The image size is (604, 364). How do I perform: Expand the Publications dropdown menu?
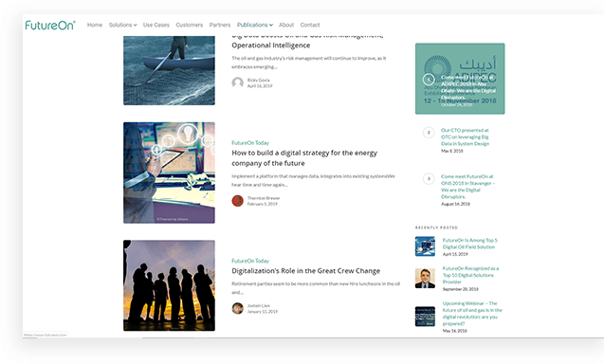255,25
